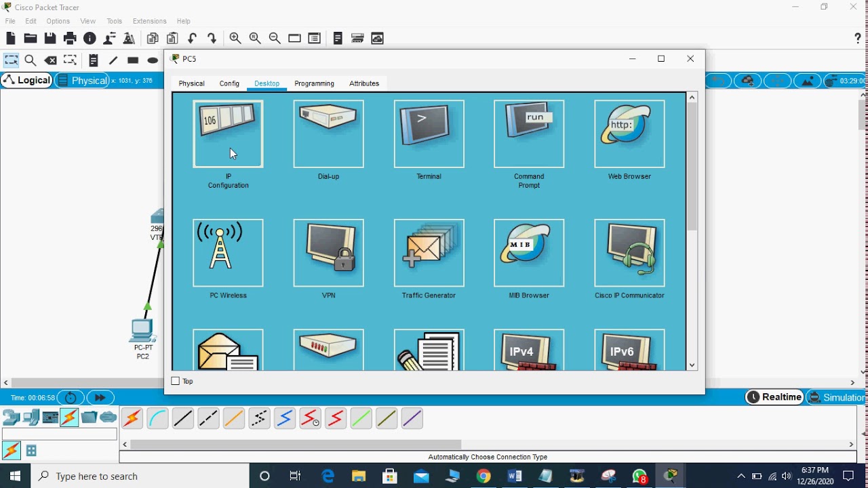Open the PC Wireless app
868x488 pixels.
coord(228,253)
